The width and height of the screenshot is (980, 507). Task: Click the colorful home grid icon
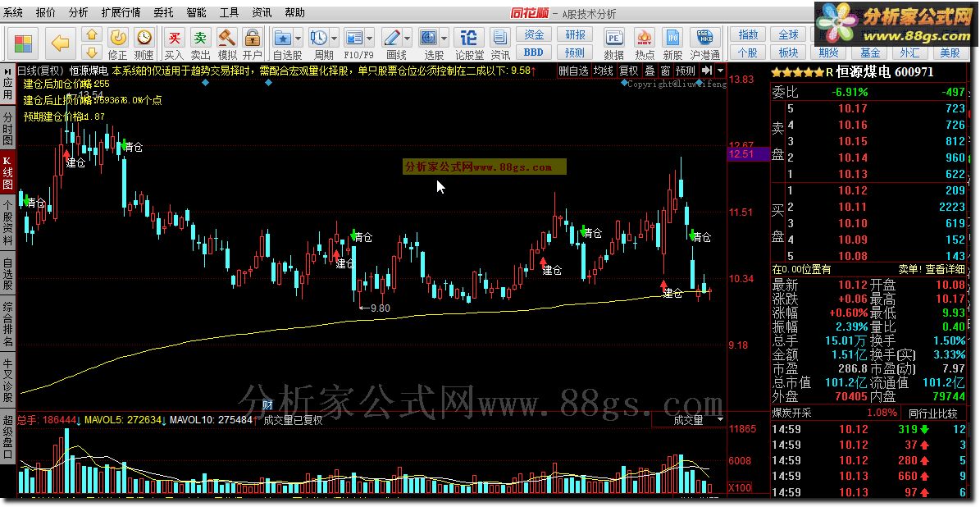pyautogui.click(x=22, y=43)
